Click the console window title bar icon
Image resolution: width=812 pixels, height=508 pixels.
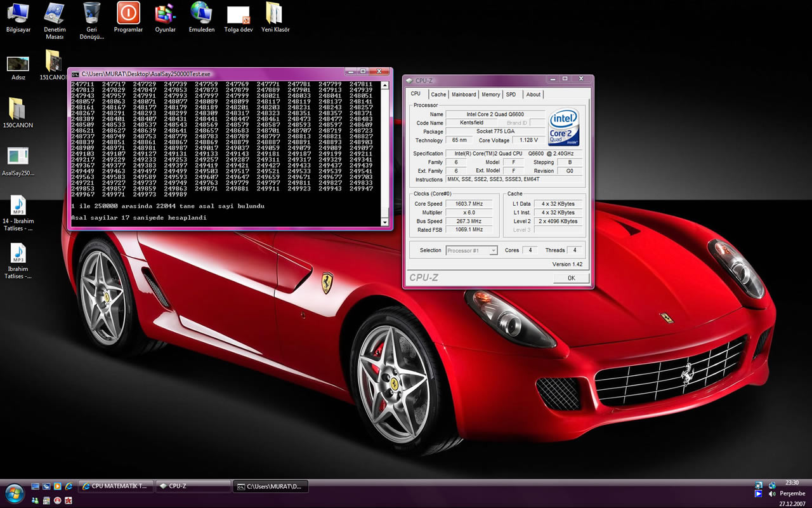pos(75,74)
